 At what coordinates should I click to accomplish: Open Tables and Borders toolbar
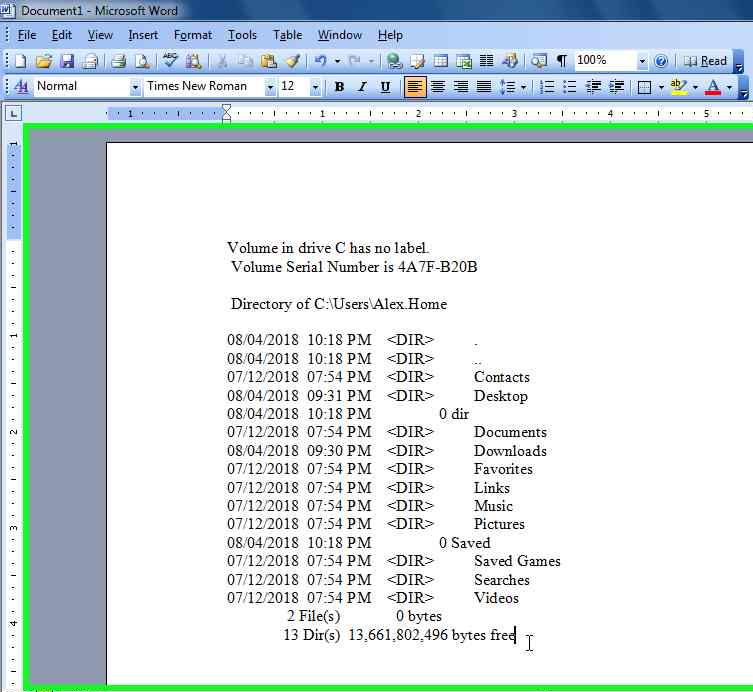click(418, 61)
